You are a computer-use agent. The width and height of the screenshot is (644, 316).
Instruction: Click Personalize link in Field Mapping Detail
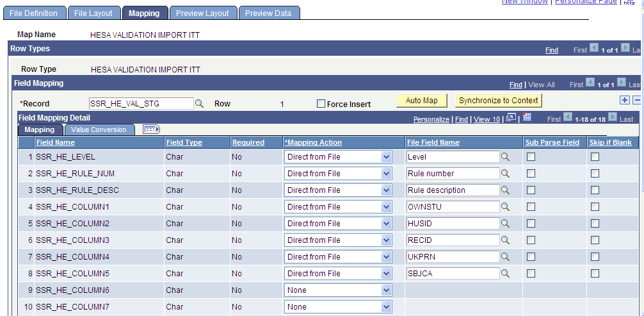[x=431, y=119]
